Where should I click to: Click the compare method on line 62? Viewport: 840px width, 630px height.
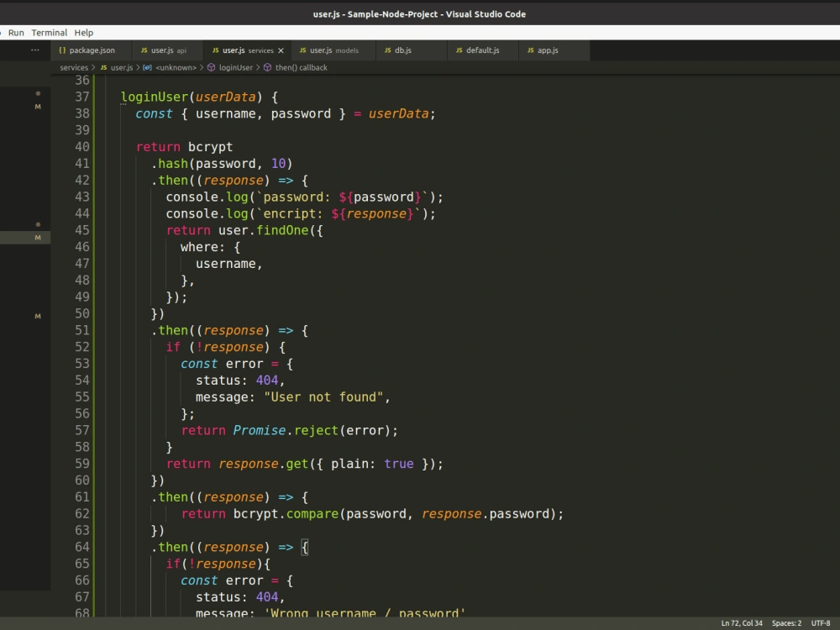click(312, 514)
